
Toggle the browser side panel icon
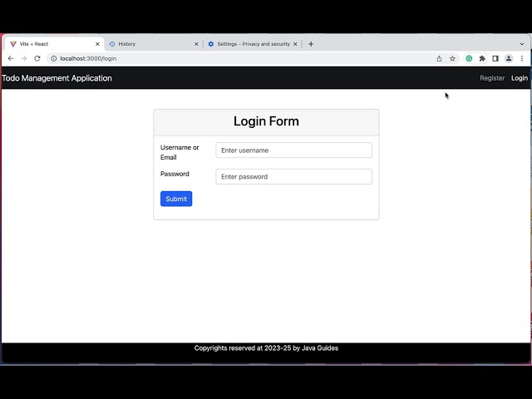click(495, 58)
